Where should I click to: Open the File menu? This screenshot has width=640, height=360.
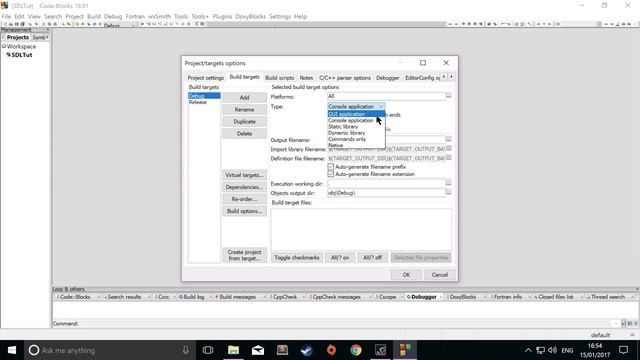pos(6,16)
